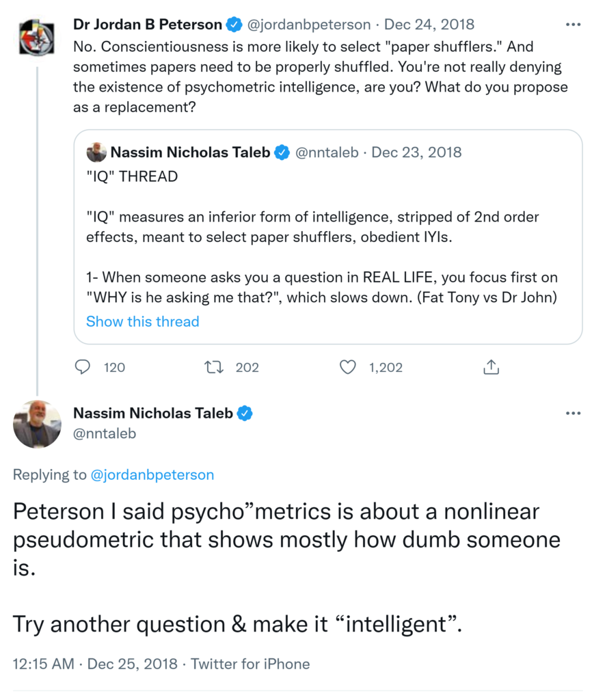592x700 pixels.
Task: Retweet Jordan Peterson's tweet
Action: click(x=214, y=367)
